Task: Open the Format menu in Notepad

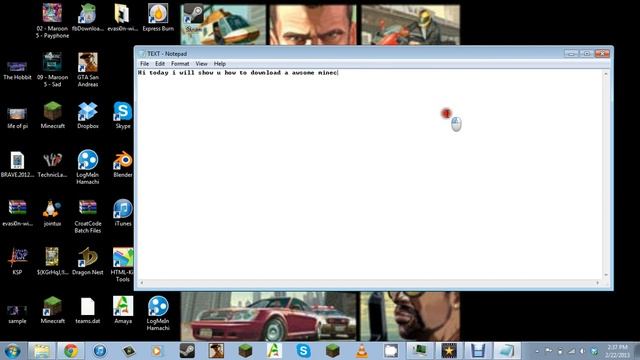Action: (x=180, y=64)
